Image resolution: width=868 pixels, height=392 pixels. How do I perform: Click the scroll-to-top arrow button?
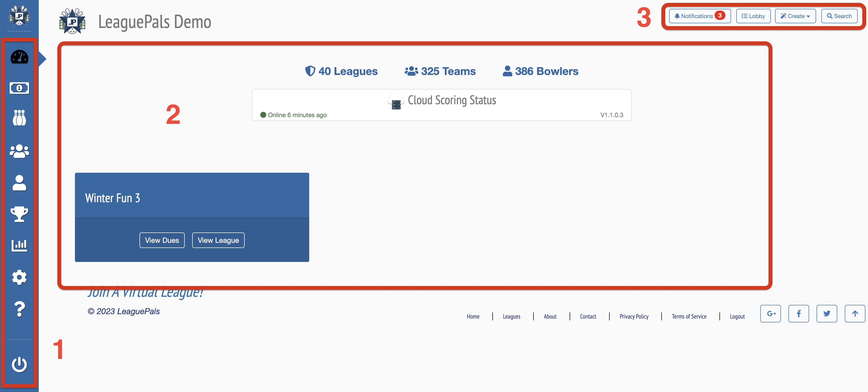[x=855, y=314]
